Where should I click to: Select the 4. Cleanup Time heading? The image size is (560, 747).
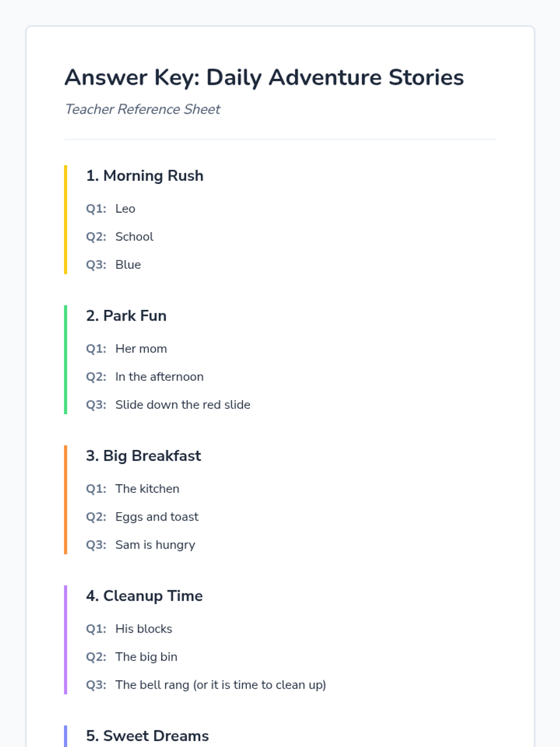click(x=144, y=596)
